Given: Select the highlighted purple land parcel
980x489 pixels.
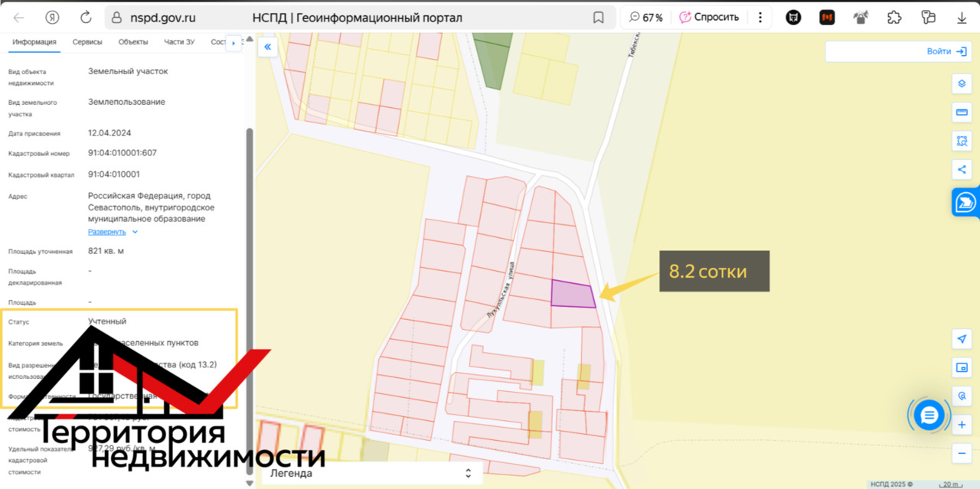Looking at the screenshot, I should point(572,295).
